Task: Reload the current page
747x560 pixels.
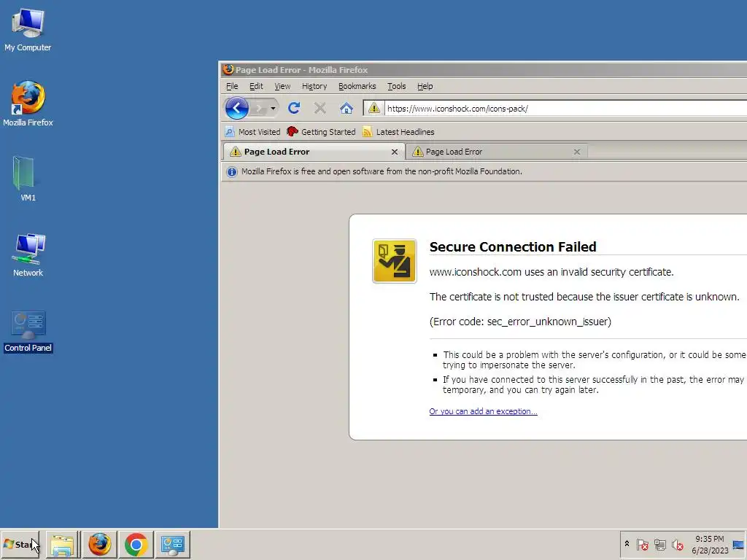Action: point(294,108)
